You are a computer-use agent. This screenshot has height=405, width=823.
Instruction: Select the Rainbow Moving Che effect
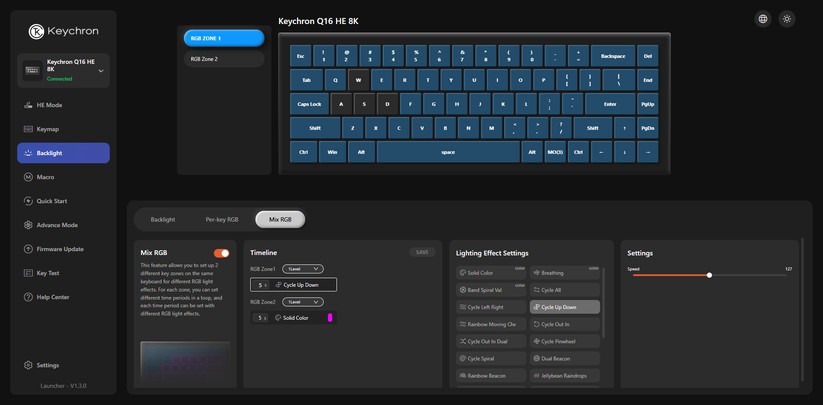(x=491, y=324)
